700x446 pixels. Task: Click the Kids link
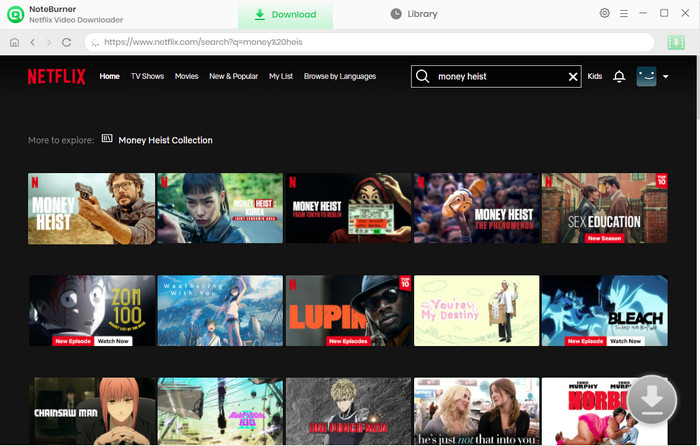[595, 76]
